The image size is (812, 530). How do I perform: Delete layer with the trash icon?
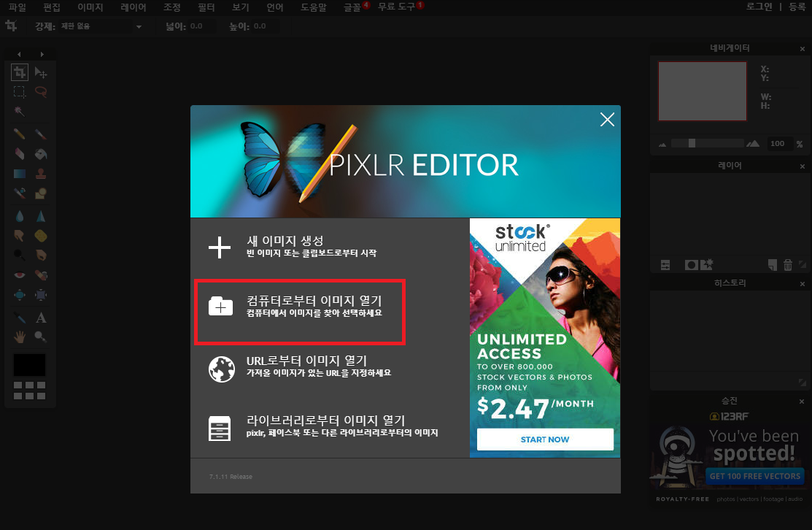(788, 265)
